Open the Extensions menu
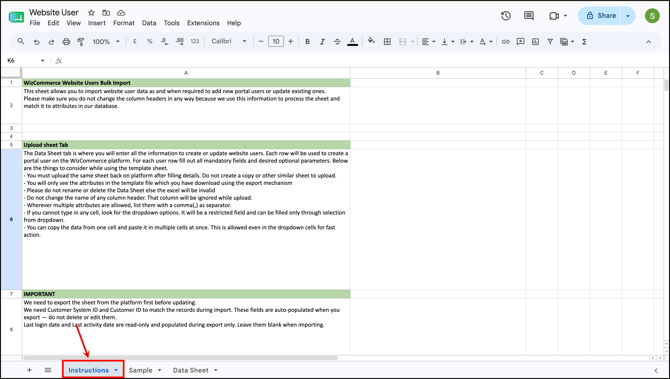The height and width of the screenshot is (379, 670). pyautogui.click(x=203, y=23)
